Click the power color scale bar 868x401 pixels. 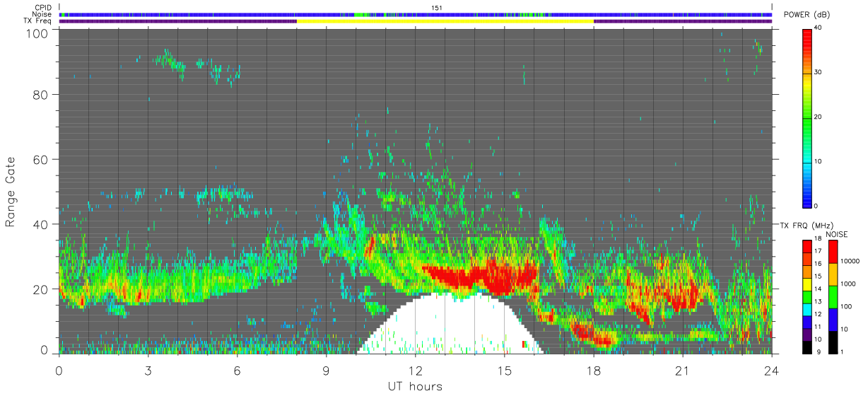tap(807, 117)
